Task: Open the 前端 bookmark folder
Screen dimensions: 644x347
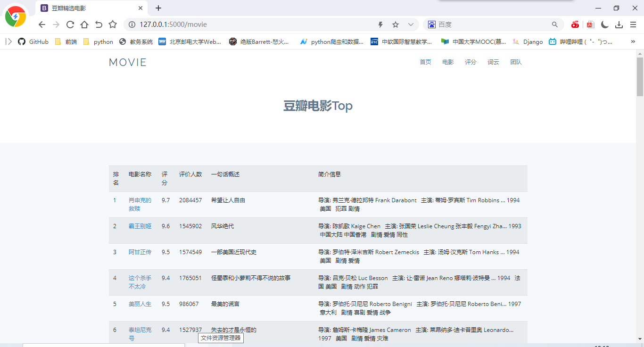Action: point(66,41)
